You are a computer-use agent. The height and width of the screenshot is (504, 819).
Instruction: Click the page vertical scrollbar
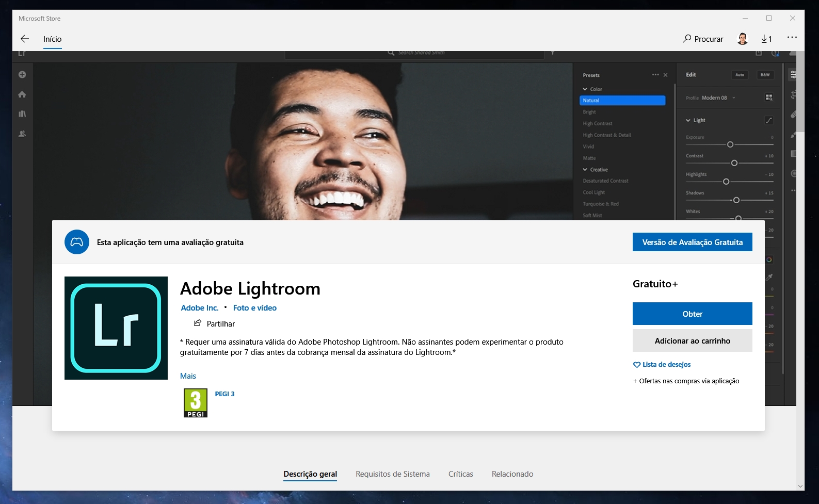(800, 93)
